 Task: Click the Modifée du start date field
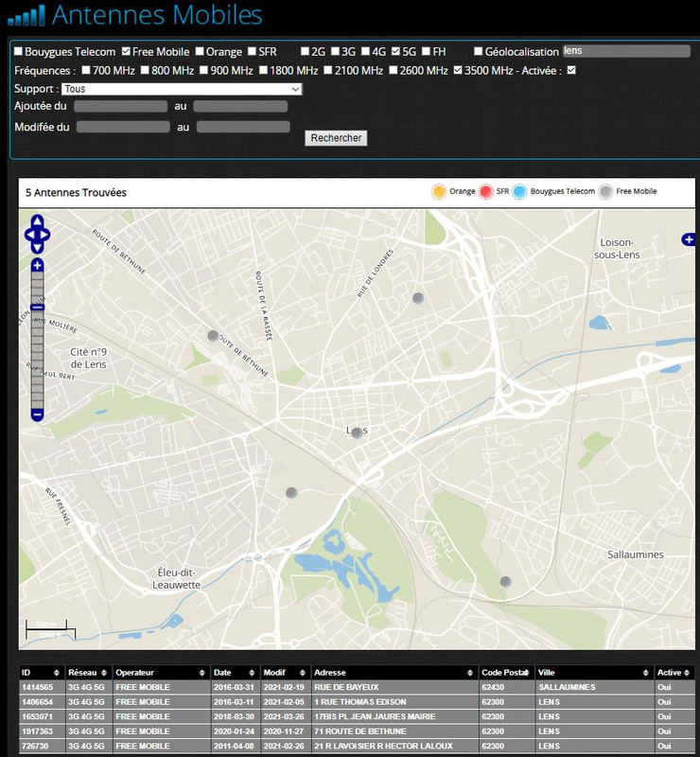pos(123,127)
